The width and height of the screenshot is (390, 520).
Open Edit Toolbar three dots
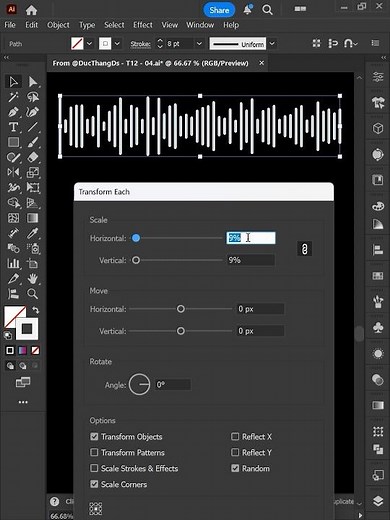(x=23, y=402)
